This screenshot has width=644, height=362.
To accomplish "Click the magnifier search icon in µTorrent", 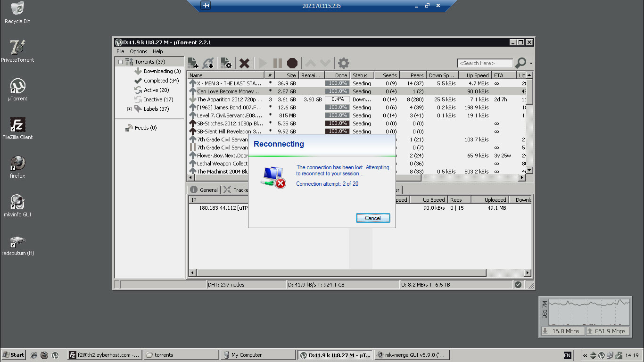I will [x=520, y=63].
